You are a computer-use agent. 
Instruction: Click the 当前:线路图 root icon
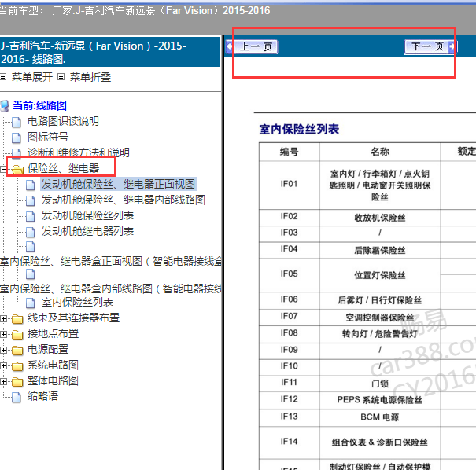(x=5, y=106)
